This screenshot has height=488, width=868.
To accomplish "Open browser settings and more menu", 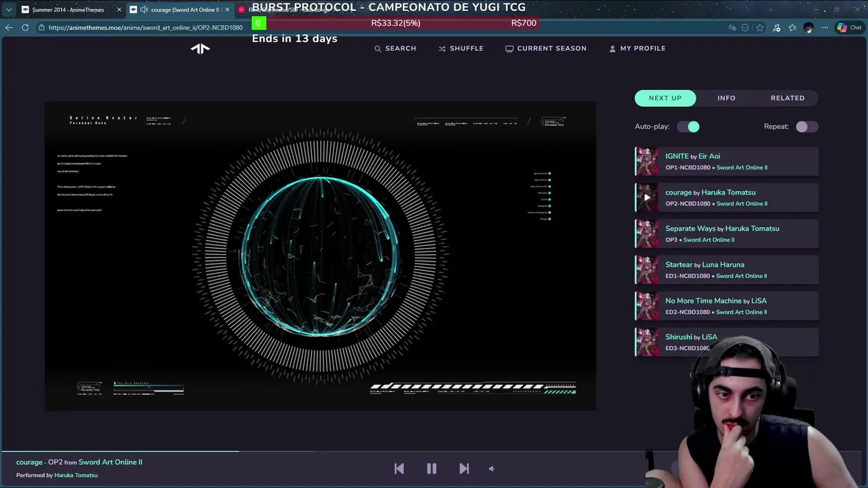I will coord(825,28).
